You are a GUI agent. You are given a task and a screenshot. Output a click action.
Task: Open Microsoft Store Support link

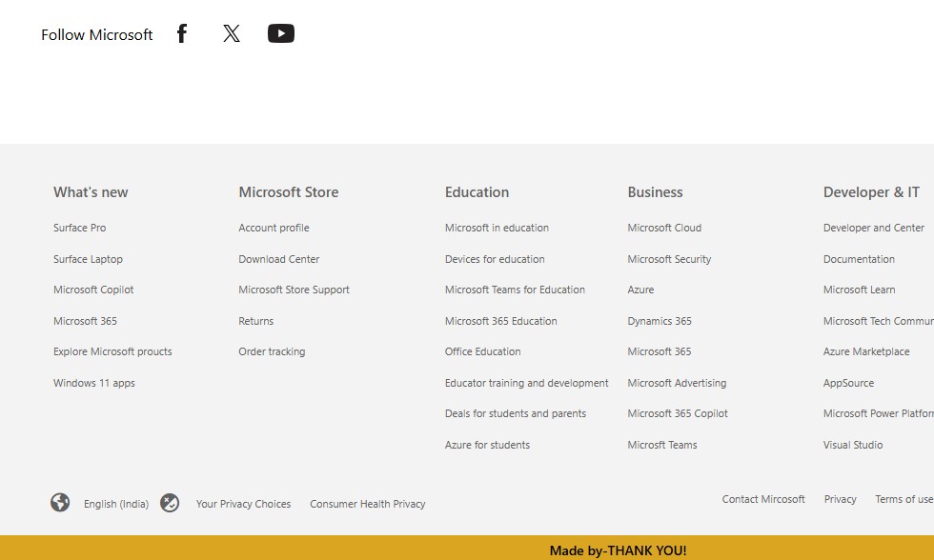[294, 290]
